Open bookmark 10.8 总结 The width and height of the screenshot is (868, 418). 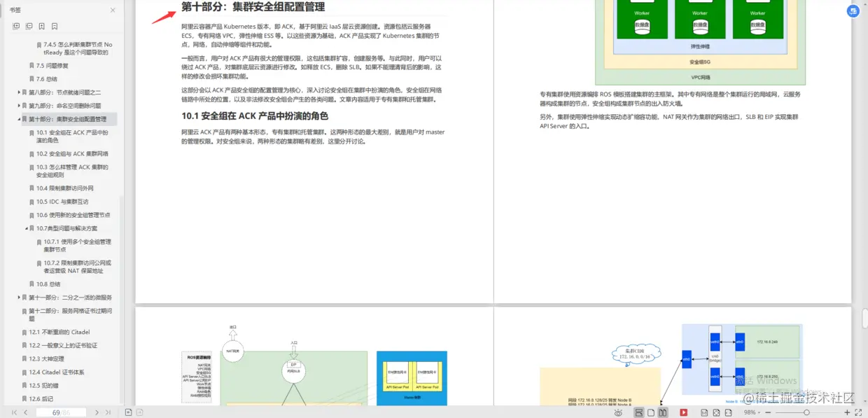pyautogui.click(x=48, y=284)
